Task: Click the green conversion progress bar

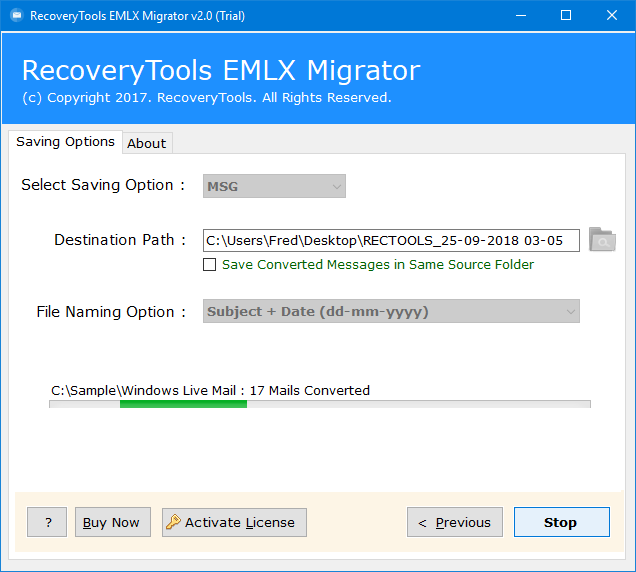Action: tap(183, 404)
